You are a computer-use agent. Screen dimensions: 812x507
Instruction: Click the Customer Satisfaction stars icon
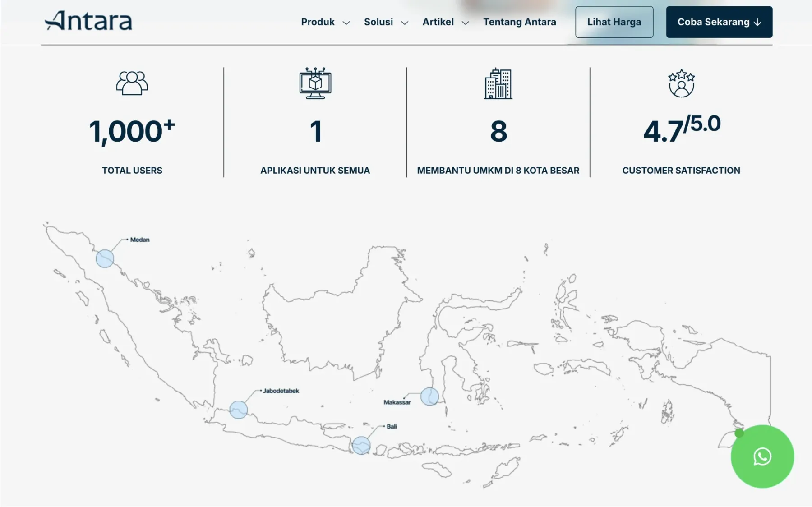pos(681,83)
